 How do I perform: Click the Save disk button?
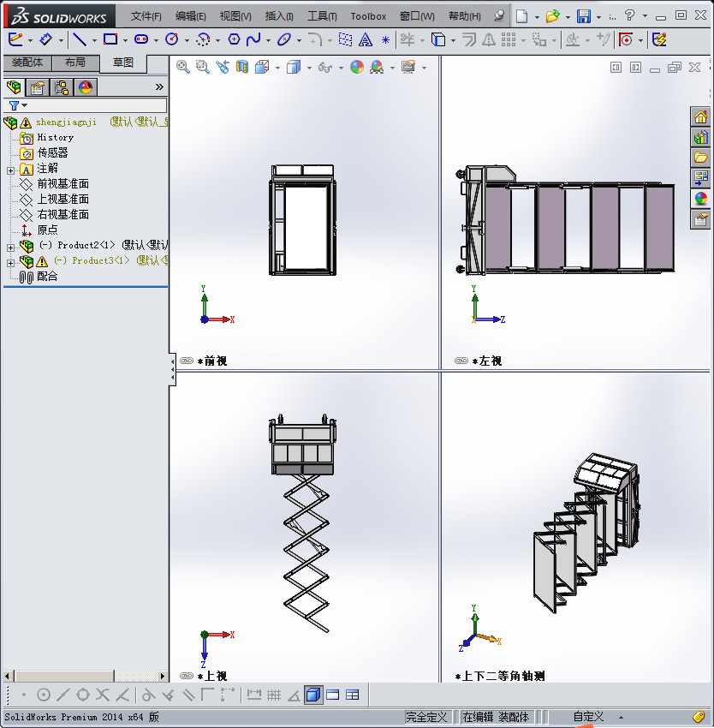coord(584,16)
